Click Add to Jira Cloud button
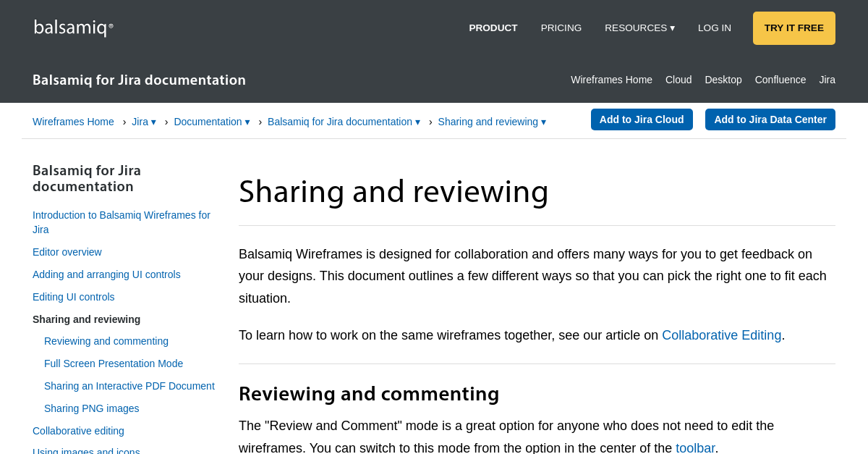 click(641, 119)
